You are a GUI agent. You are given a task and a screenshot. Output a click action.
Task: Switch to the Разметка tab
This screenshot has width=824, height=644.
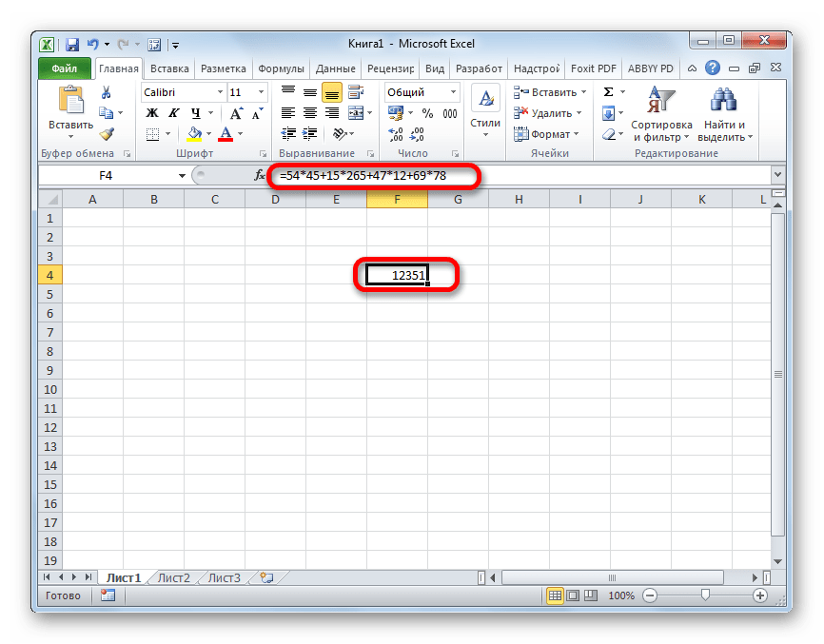(x=224, y=68)
